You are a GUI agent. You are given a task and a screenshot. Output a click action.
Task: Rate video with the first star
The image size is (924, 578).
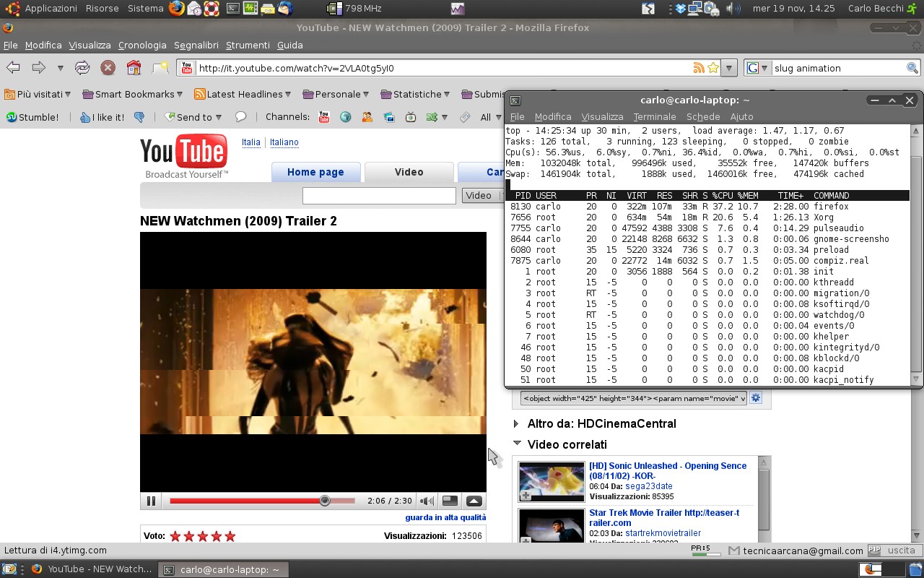coord(175,536)
